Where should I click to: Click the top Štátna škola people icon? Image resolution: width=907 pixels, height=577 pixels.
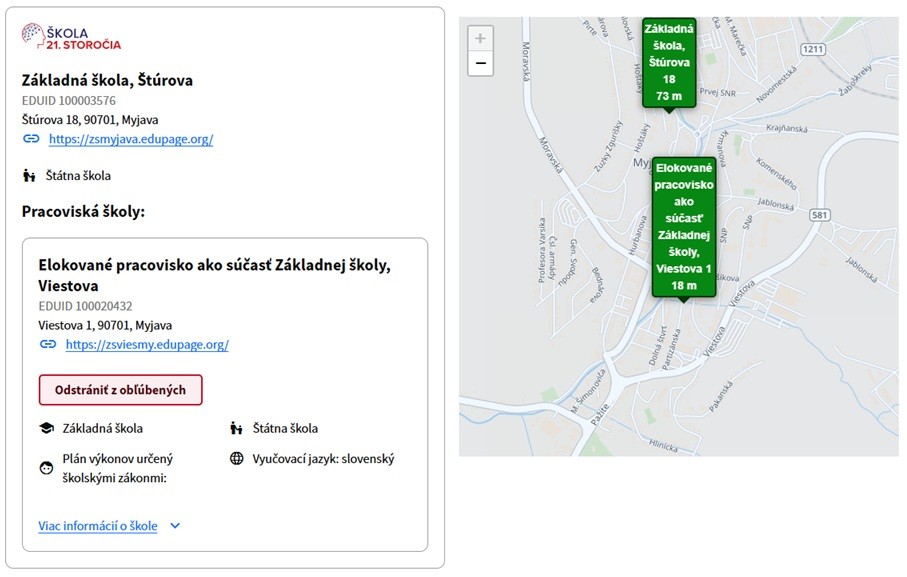(30, 176)
